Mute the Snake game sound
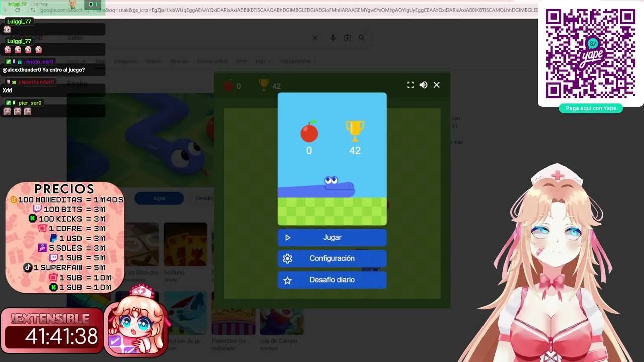 (x=424, y=85)
